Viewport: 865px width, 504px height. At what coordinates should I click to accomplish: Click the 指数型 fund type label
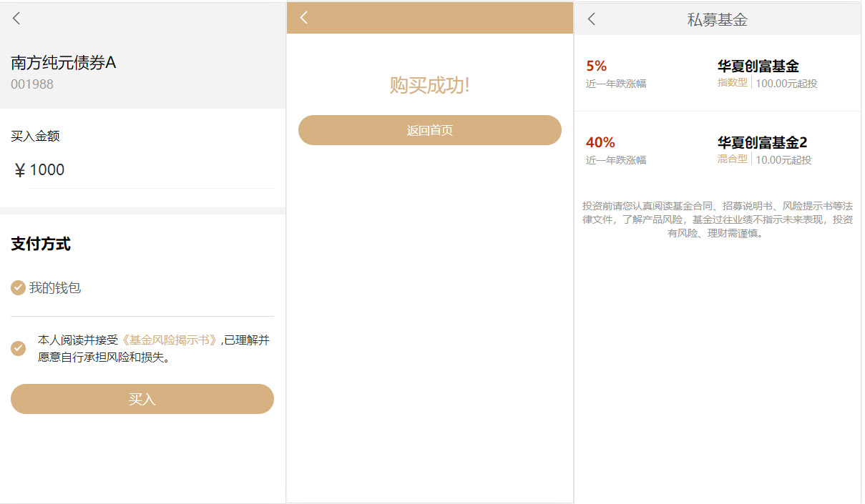tap(733, 83)
